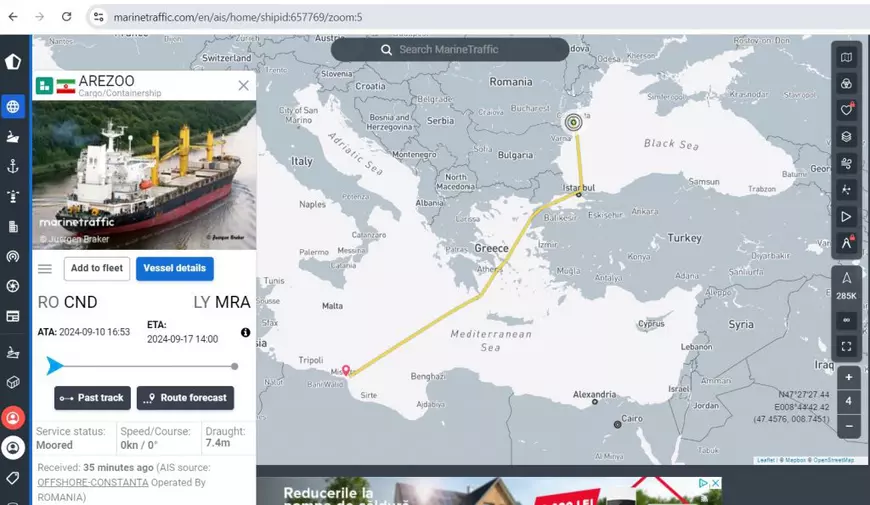Screen dimensions: 870x505
Task: Click the ETA info icon
Action: coord(245,332)
